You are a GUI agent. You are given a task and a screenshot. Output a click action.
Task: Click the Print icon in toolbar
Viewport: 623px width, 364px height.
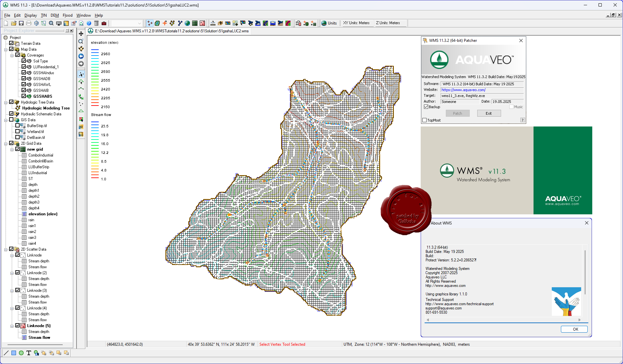(29, 23)
